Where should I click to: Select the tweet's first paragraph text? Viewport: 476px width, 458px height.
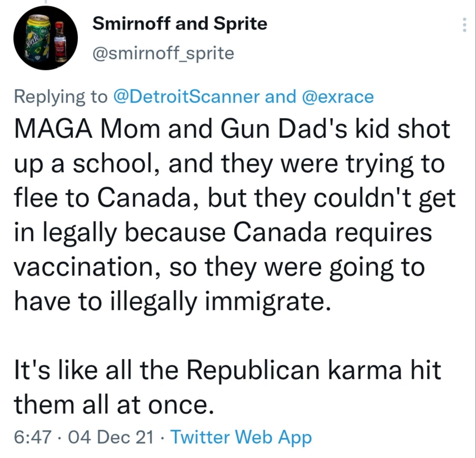(235, 216)
